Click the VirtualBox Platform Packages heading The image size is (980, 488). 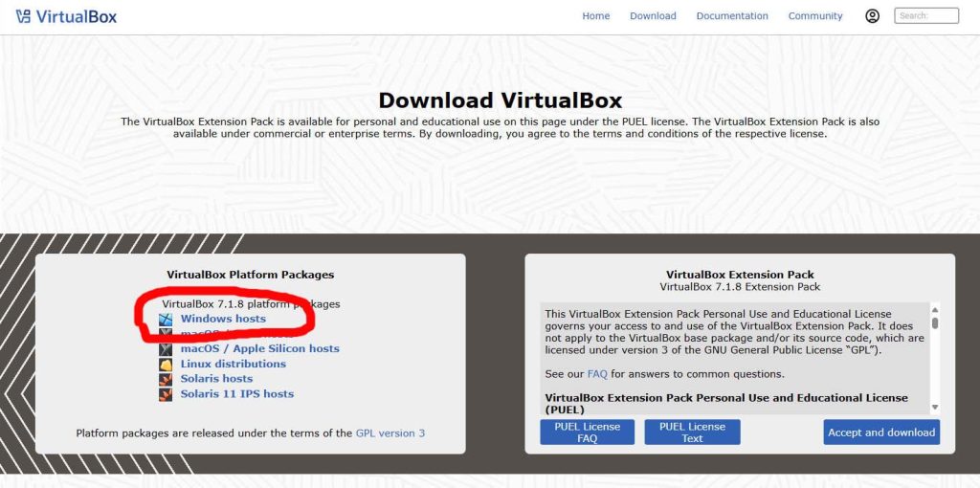pos(250,275)
